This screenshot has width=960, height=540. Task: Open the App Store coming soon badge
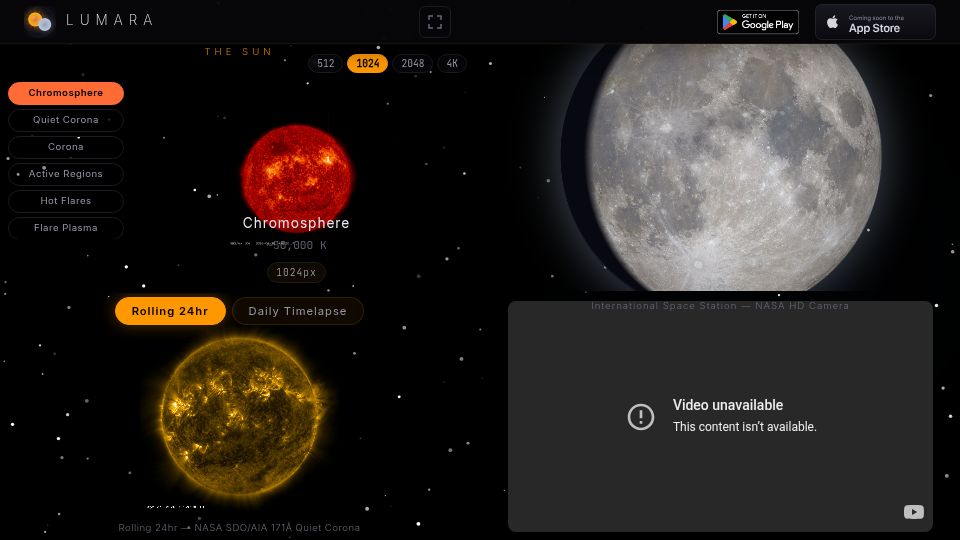pos(875,22)
